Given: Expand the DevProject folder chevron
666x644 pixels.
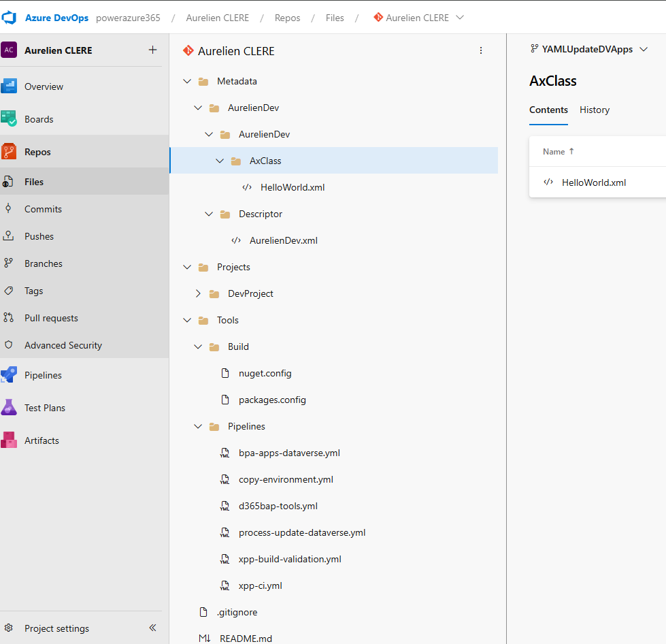Looking at the screenshot, I should click(198, 293).
